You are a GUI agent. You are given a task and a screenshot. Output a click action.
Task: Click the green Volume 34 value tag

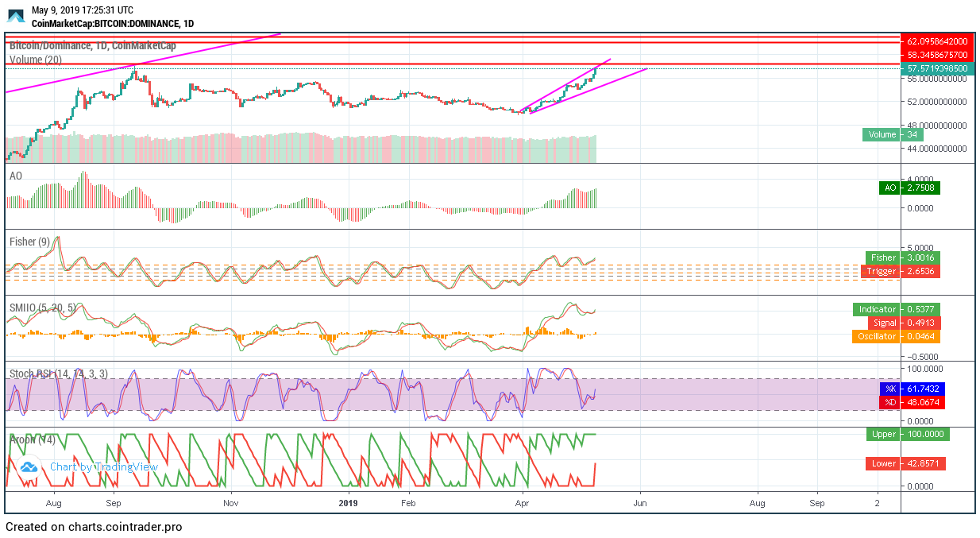coord(892,134)
